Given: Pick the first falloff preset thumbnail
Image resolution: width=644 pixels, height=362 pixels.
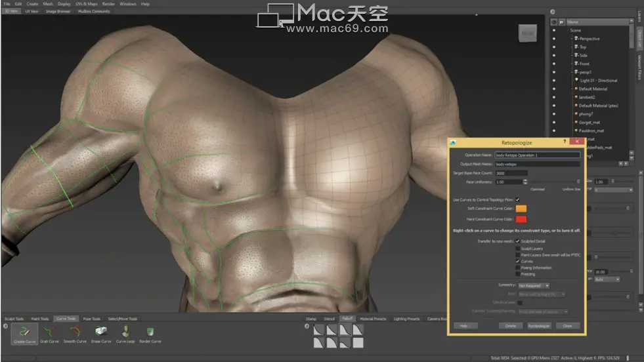Looking at the screenshot, I should pos(318,331).
